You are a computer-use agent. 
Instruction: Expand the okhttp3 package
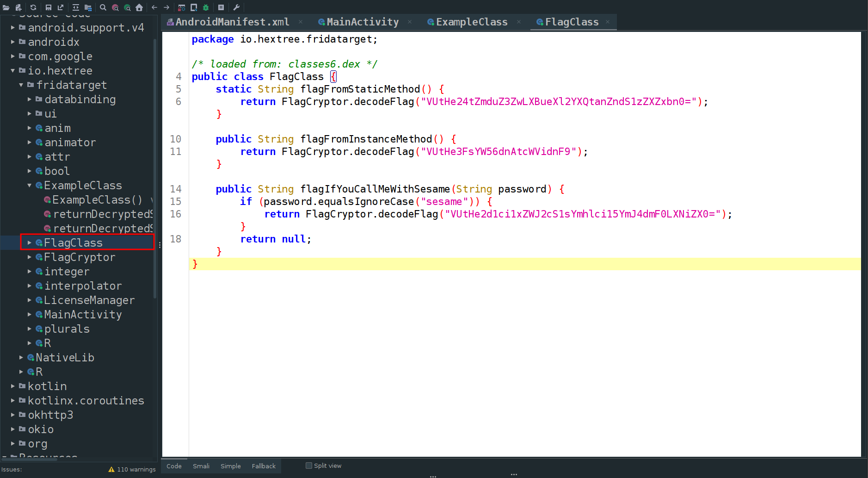[13, 415]
